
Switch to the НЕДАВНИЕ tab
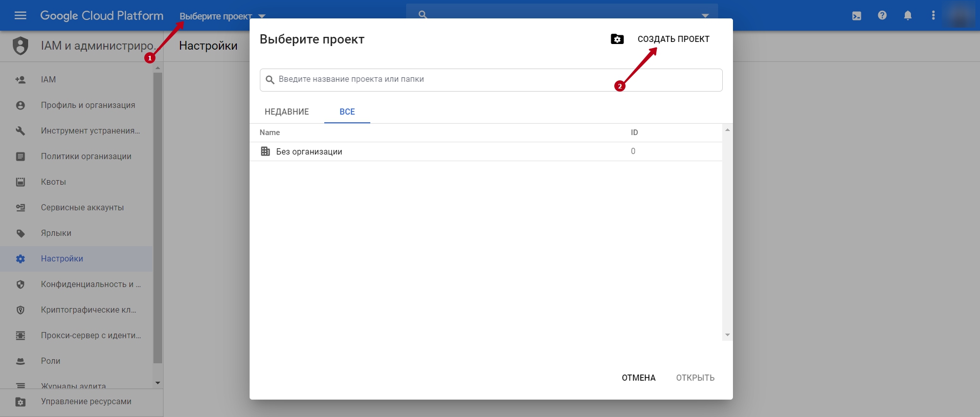287,112
